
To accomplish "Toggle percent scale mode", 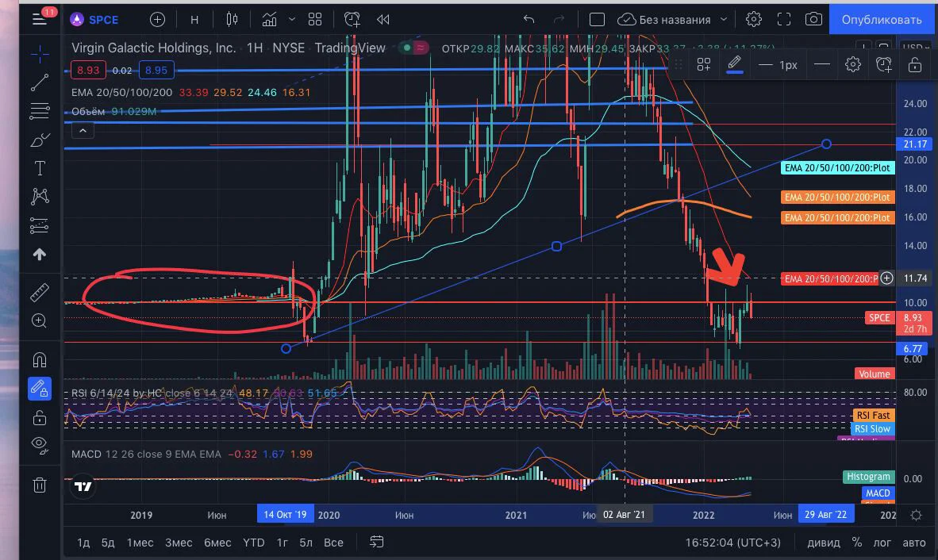I will coord(857,542).
